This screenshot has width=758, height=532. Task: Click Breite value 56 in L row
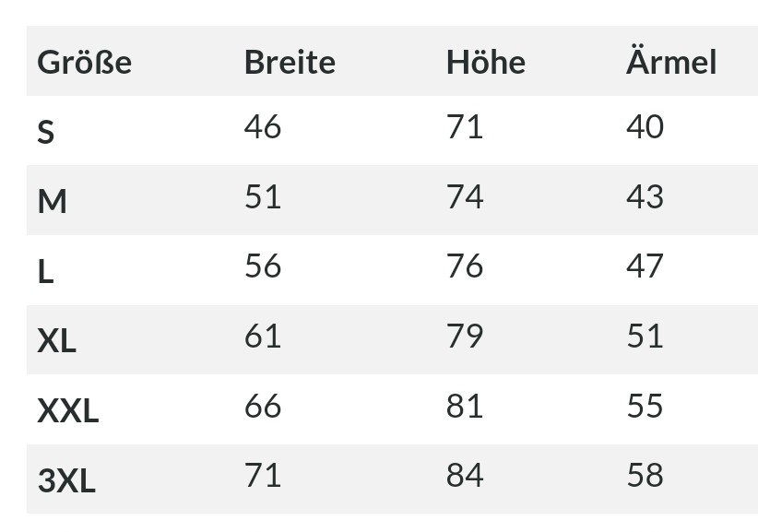(263, 266)
